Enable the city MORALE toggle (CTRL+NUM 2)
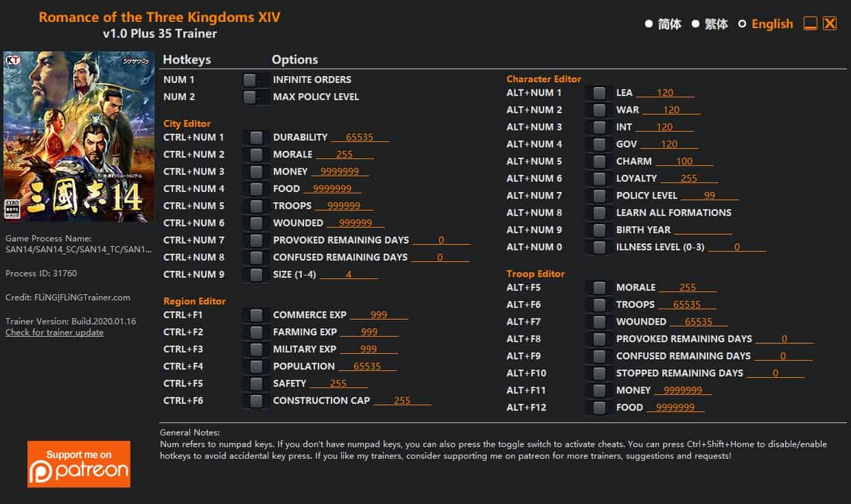The image size is (851, 504). (256, 154)
